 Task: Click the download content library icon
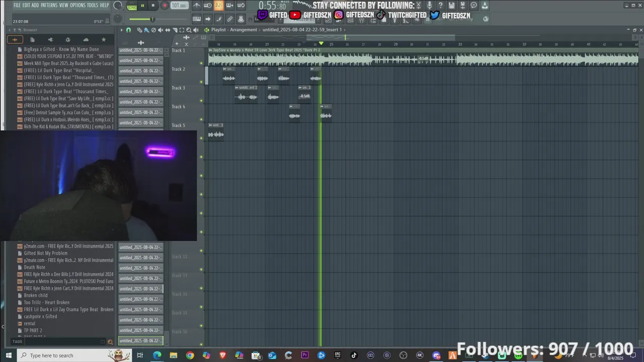(x=485, y=5)
